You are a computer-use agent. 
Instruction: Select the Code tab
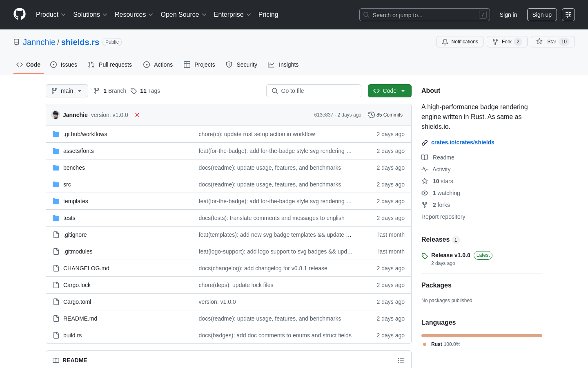click(x=29, y=65)
